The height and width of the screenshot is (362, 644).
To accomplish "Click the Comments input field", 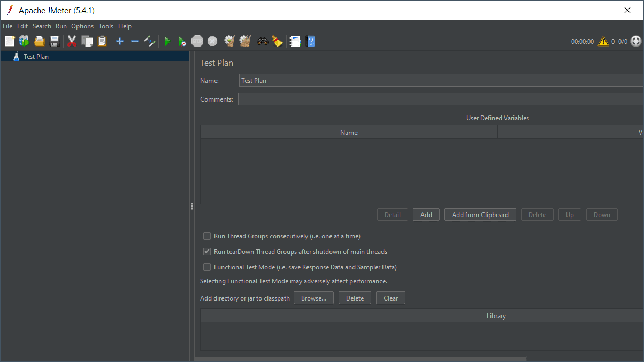I will coord(441,99).
